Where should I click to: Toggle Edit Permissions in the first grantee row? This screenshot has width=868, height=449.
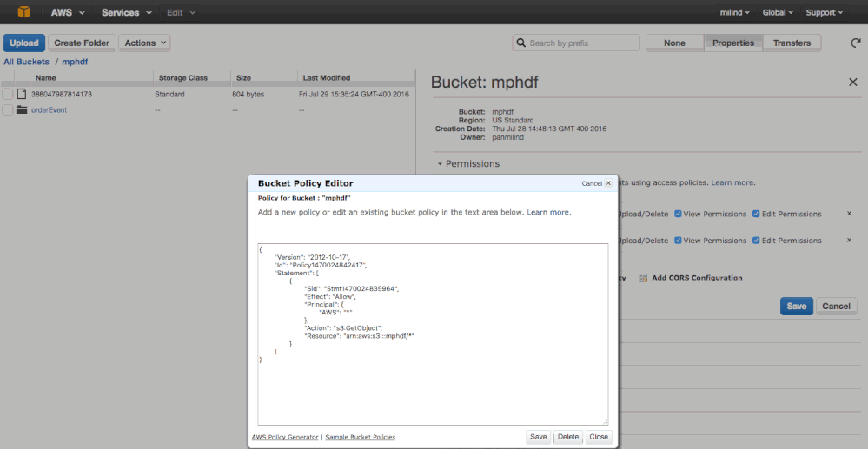pyautogui.click(x=756, y=214)
